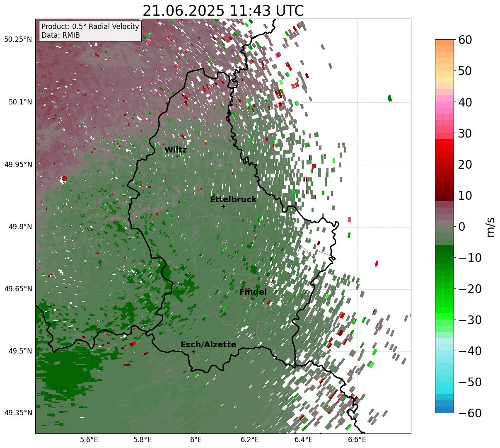Click the red radar site marker
The height and width of the screenshot is (448, 500).
tap(64, 179)
